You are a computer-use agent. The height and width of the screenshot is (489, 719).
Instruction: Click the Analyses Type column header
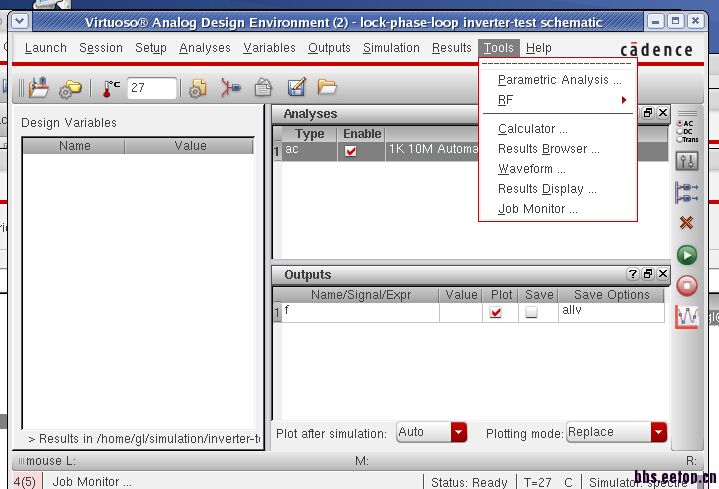[x=310, y=134]
